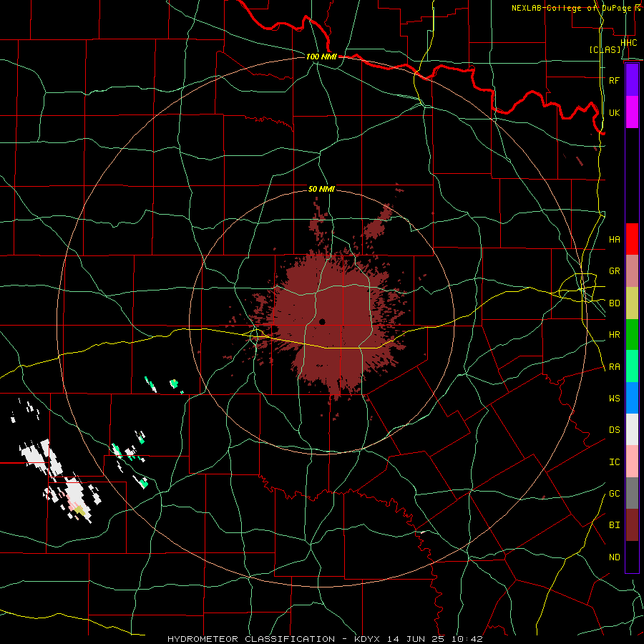Click the 100 NMI range ring label

[x=321, y=57]
